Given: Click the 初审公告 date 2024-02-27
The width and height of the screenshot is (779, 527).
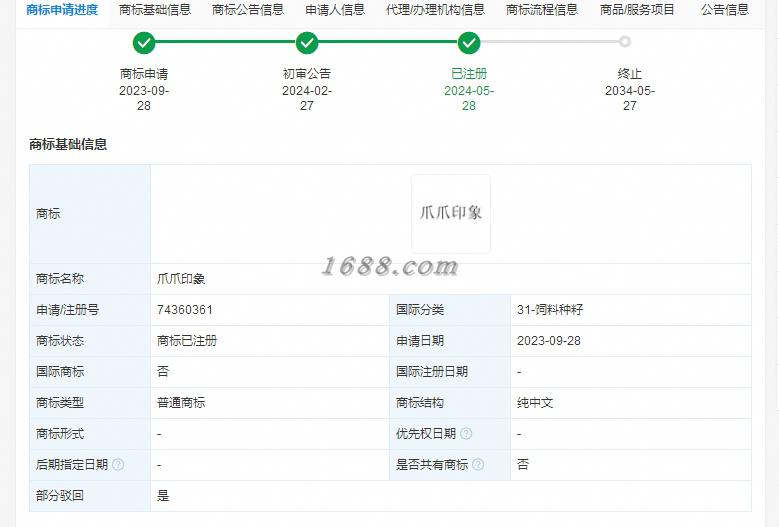Looking at the screenshot, I should click(307, 98).
